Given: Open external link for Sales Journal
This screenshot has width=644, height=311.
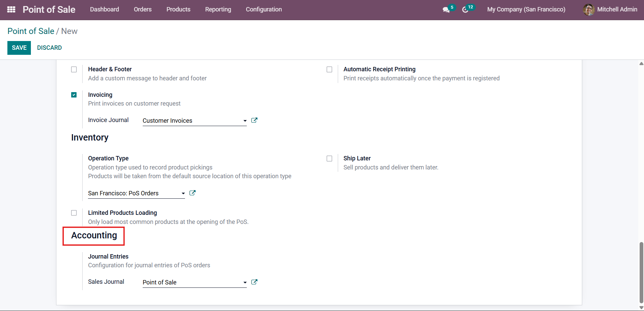Looking at the screenshot, I should tap(254, 282).
